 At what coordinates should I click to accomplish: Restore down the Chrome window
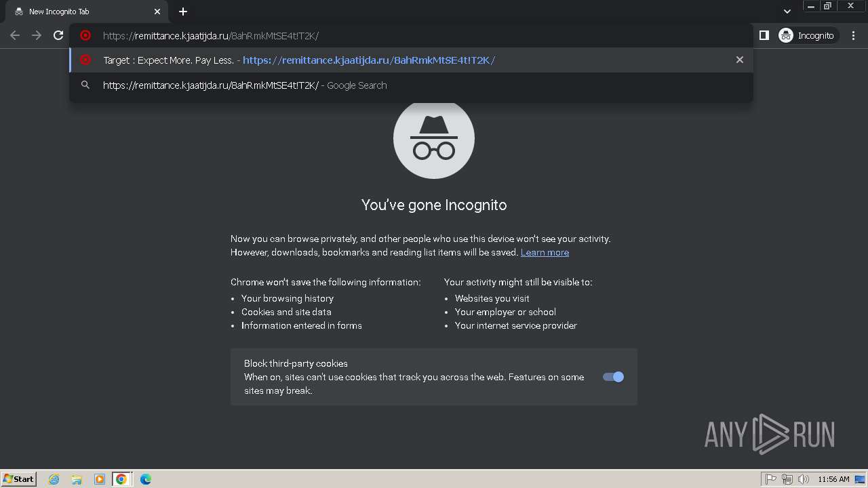[827, 6]
